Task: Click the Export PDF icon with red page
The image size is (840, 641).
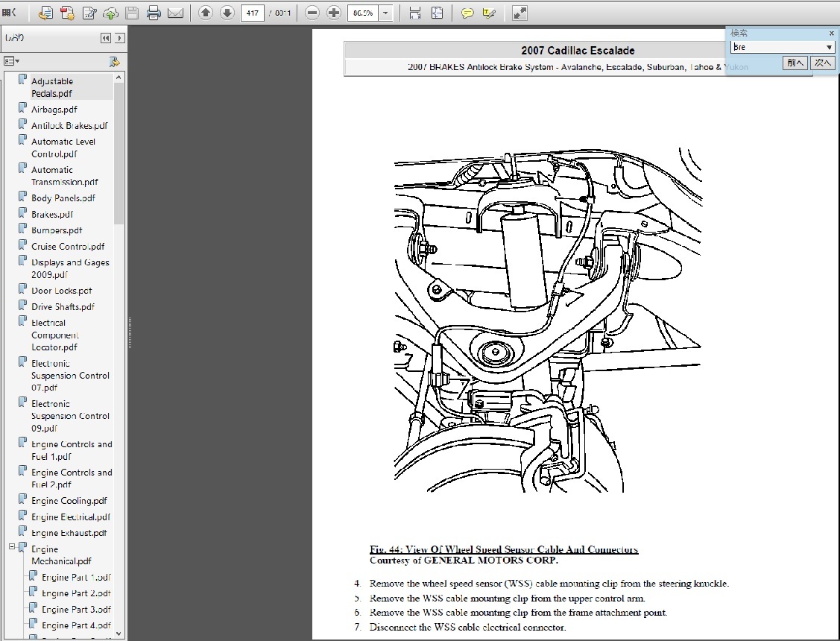Action: (68, 13)
